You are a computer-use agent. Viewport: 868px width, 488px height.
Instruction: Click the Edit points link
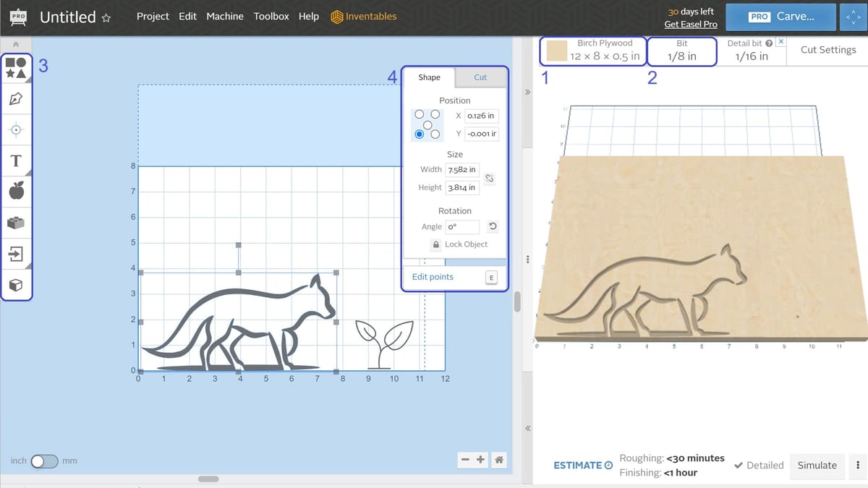pos(433,277)
